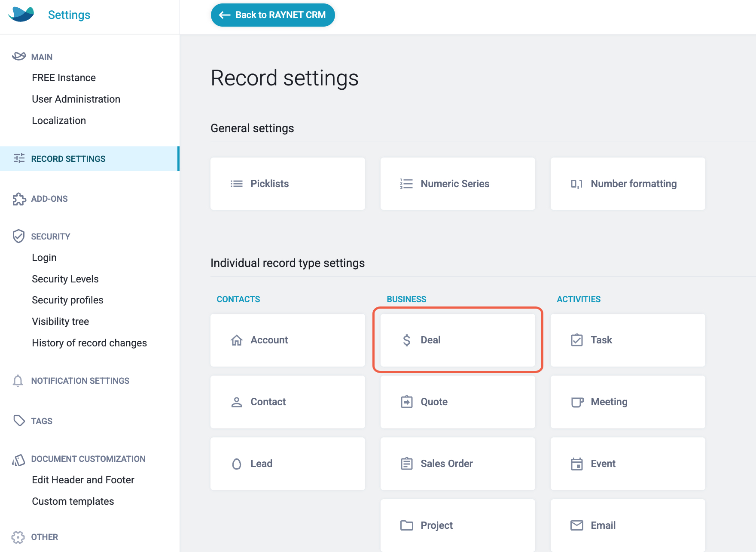Viewport: 756px width, 552px height.
Task: Click the Record Settings sliders icon
Action: tap(19, 158)
